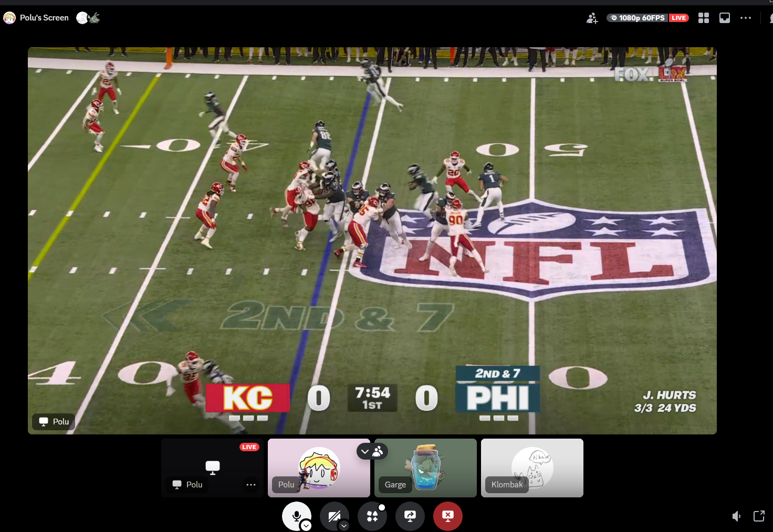The width and height of the screenshot is (773, 532).
Task: Switch to grid view layout icon
Action: [x=704, y=18]
